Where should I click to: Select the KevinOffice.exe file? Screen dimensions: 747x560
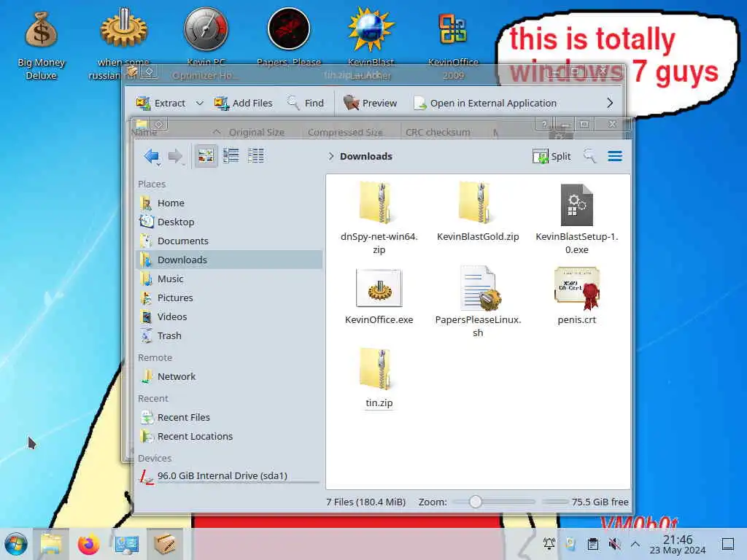(x=379, y=295)
